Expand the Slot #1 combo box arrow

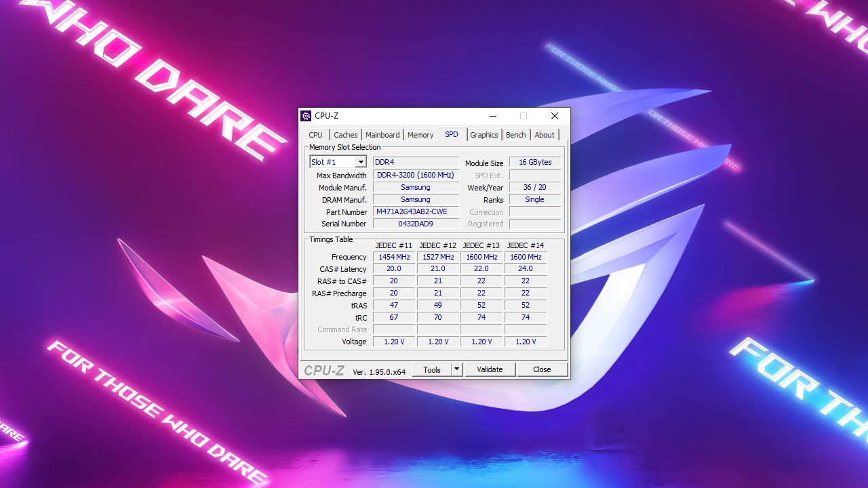point(360,161)
